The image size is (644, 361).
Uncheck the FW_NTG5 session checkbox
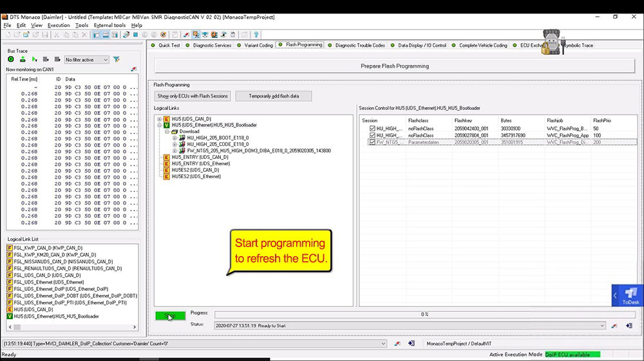[x=372, y=142]
